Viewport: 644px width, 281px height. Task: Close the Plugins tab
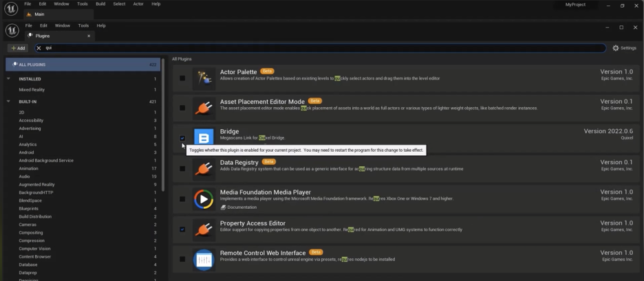tap(89, 36)
